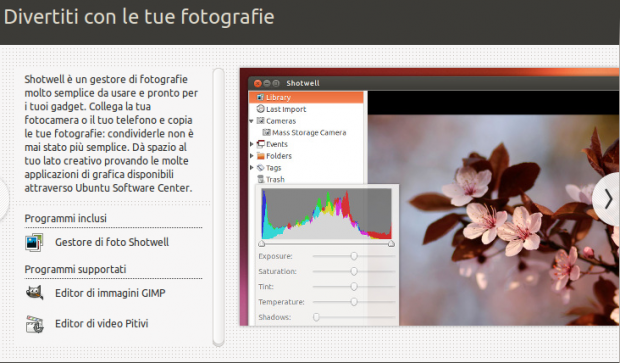This screenshot has height=363, width=620.
Task: Click the Tags icon in sidebar
Action: (x=260, y=168)
